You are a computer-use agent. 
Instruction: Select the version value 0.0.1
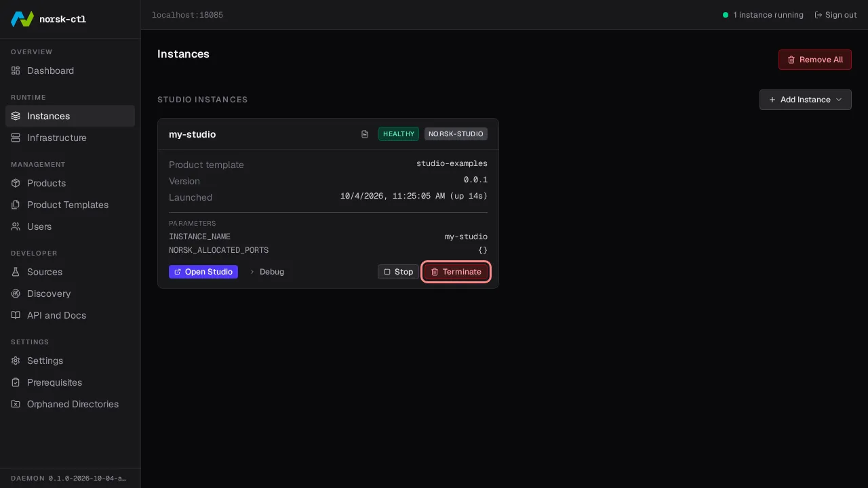coord(475,180)
